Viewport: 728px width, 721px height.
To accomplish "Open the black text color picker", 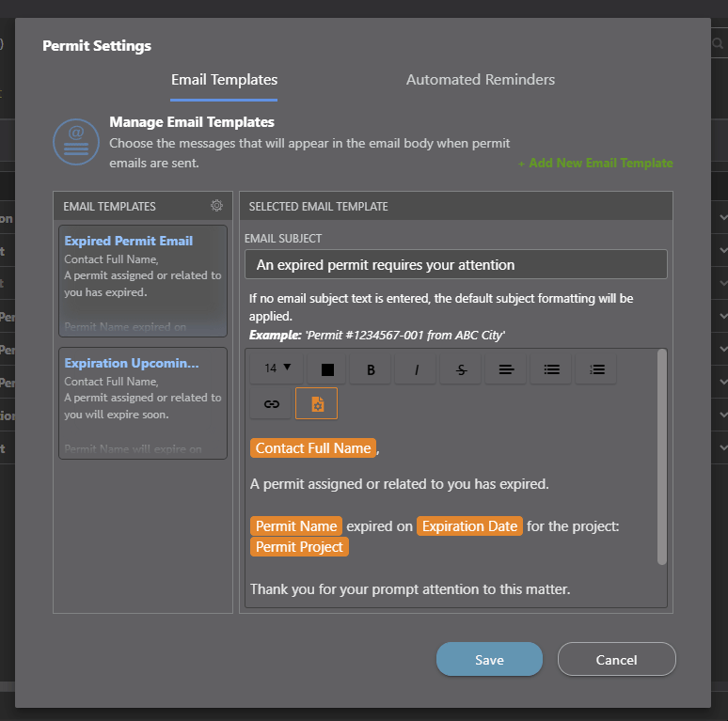I will 327,369.
